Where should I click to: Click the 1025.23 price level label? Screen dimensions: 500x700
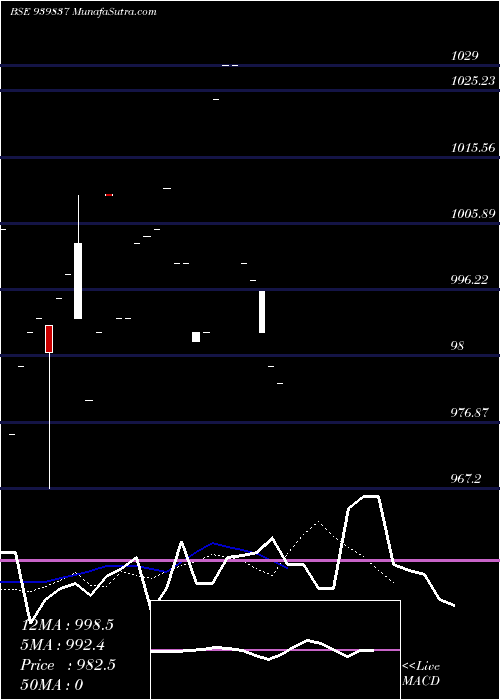point(473,81)
